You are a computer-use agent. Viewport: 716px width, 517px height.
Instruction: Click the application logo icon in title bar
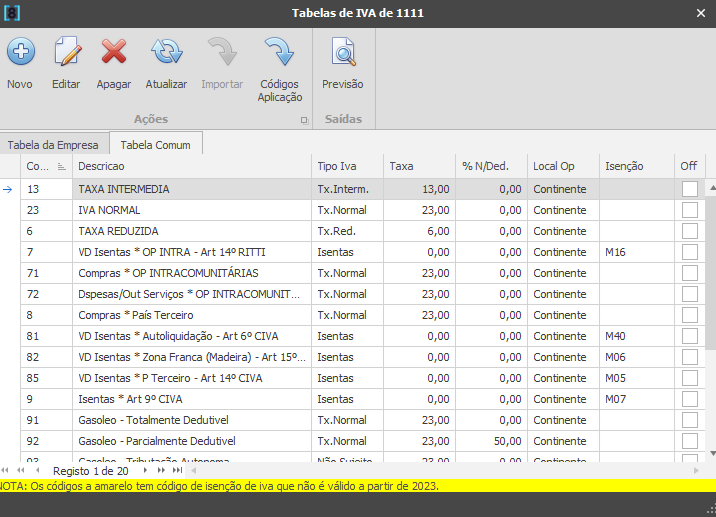pos(11,13)
